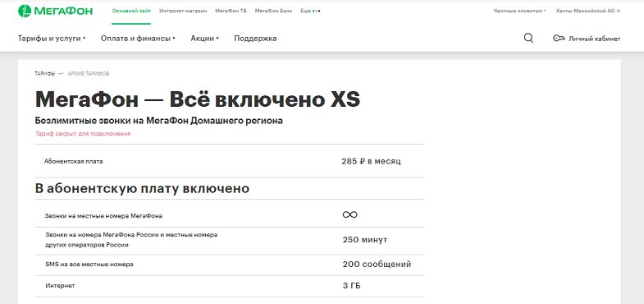The image size is (644, 304).
Task: Click text Тариф закрыт для подключения
Action: [83, 134]
